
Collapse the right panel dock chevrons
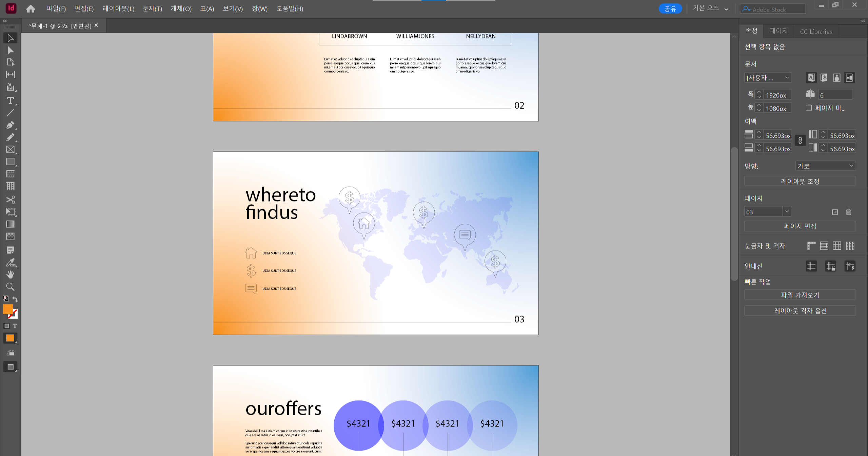(863, 21)
